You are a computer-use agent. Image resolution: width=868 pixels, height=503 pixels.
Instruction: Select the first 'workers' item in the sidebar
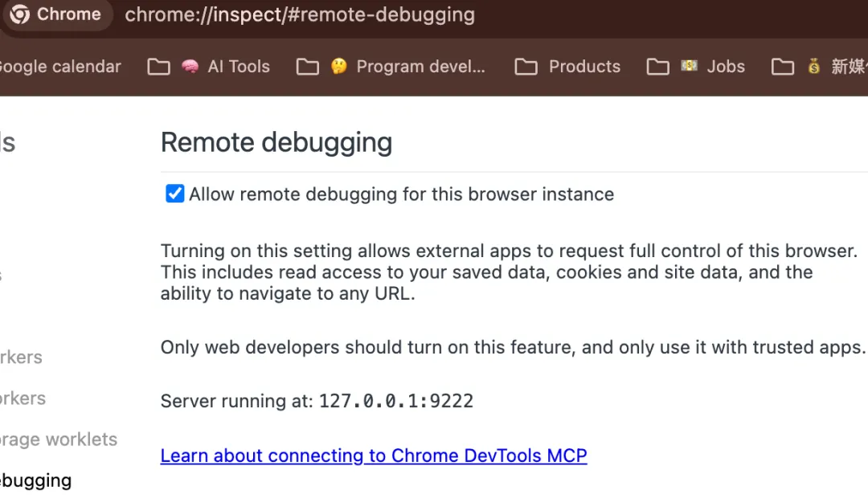pos(21,357)
